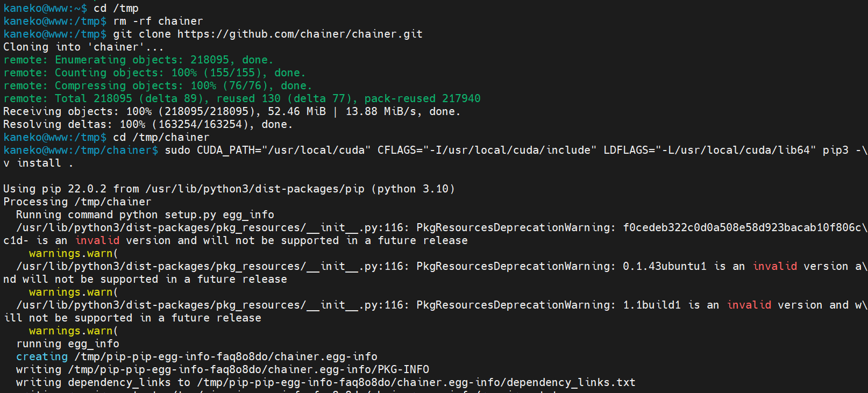
Task: Click the kaneko@www:/tmp/chainer$ prompt
Action: [x=81, y=150]
